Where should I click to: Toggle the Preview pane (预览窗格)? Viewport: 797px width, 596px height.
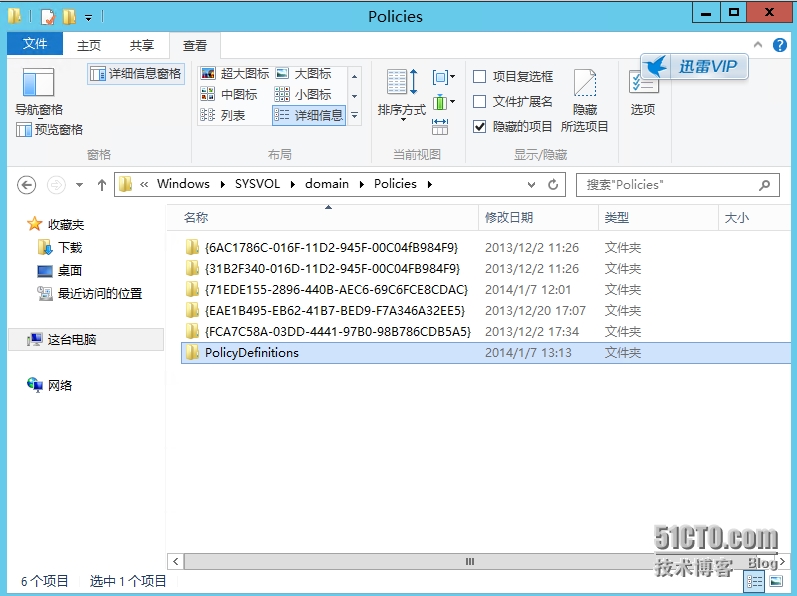[x=49, y=130]
